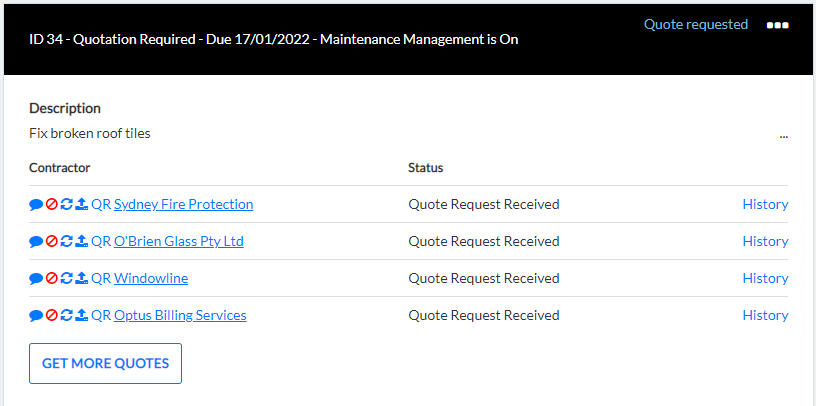Click red cancel icon on Optus Billing row
816x406 pixels.
[x=51, y=315]
